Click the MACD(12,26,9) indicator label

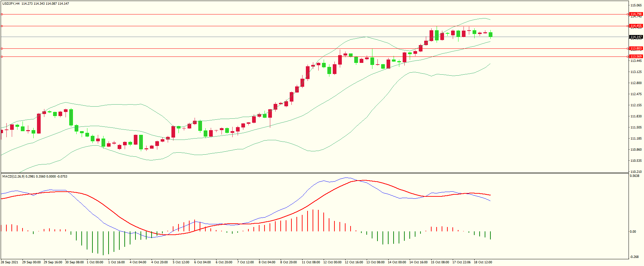13,177
